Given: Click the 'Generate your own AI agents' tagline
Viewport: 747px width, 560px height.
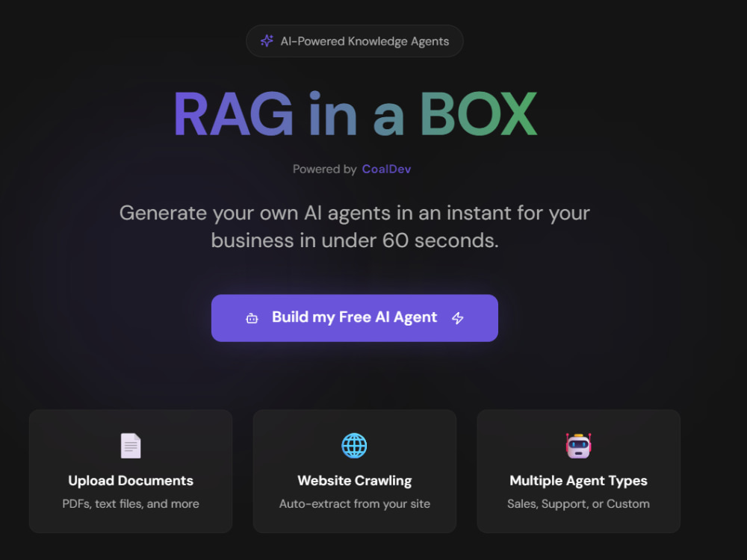Looking at the screenshot, I should pyautogui.click(x=354, y=227).
